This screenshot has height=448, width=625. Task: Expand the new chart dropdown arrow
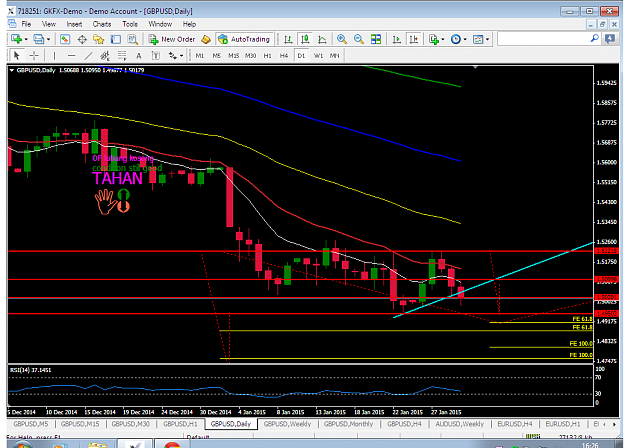click(26, 39)
